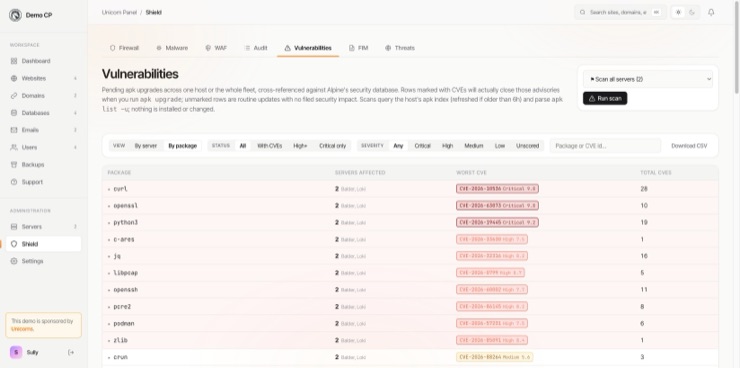Open Databases in the sidebar

tap(43, 113)
